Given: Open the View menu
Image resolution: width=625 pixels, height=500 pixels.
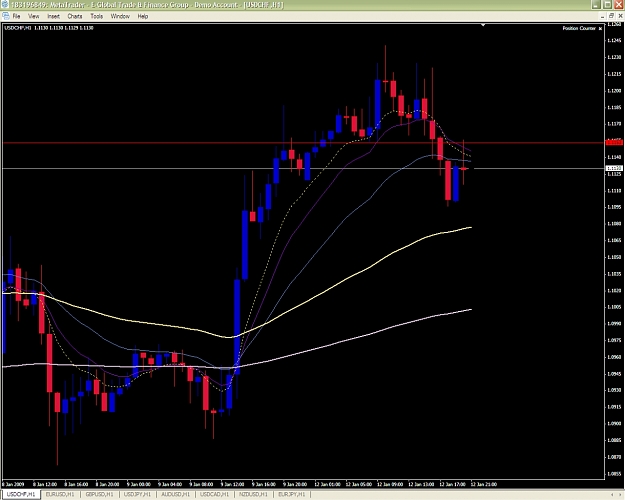Looking at the screenshot, I should click(34, 16).
